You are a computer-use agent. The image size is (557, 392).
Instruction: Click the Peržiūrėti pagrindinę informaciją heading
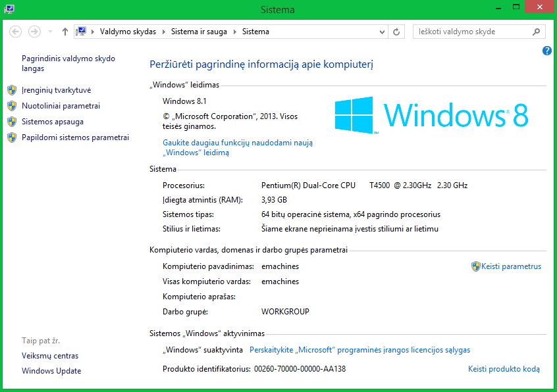click(x=261, y=64)
